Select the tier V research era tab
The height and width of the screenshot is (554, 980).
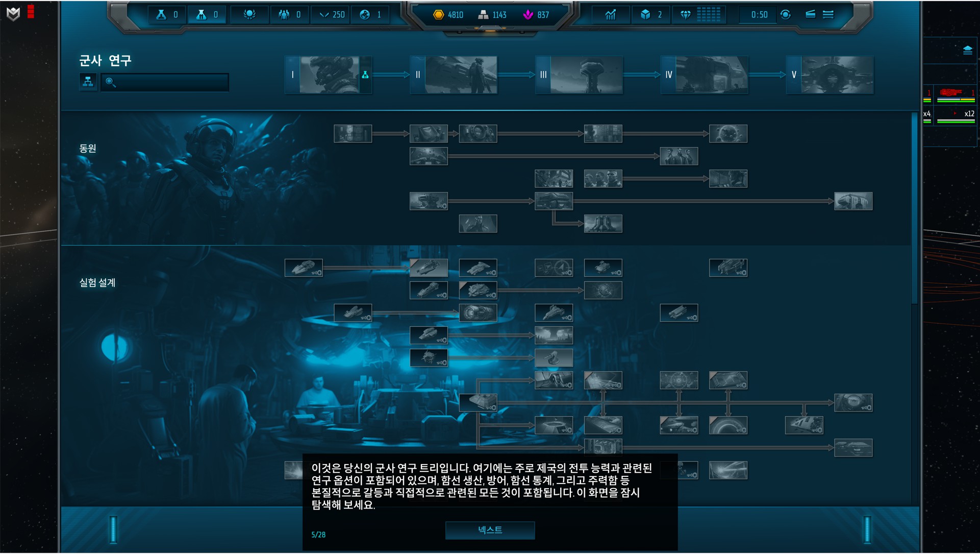click(830, 75)
